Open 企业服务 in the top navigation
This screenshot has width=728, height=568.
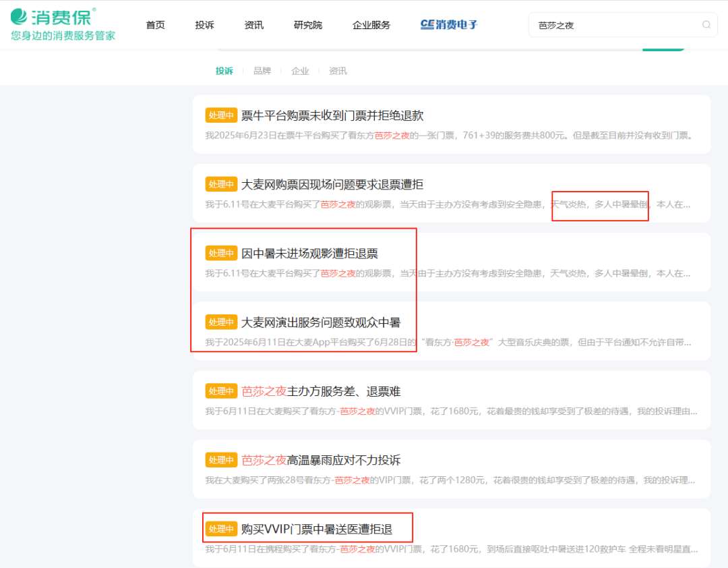tap(371, 25)
